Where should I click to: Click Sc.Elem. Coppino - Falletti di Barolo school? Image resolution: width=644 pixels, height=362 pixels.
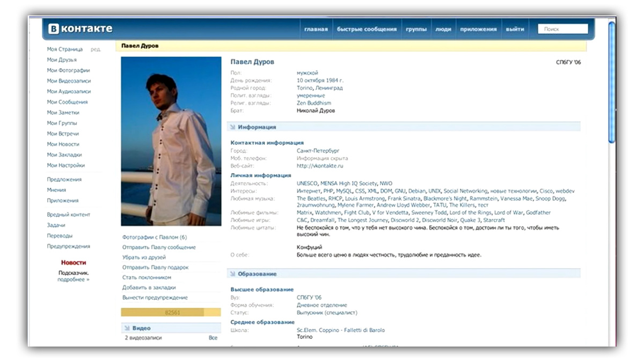click(341, 330)
